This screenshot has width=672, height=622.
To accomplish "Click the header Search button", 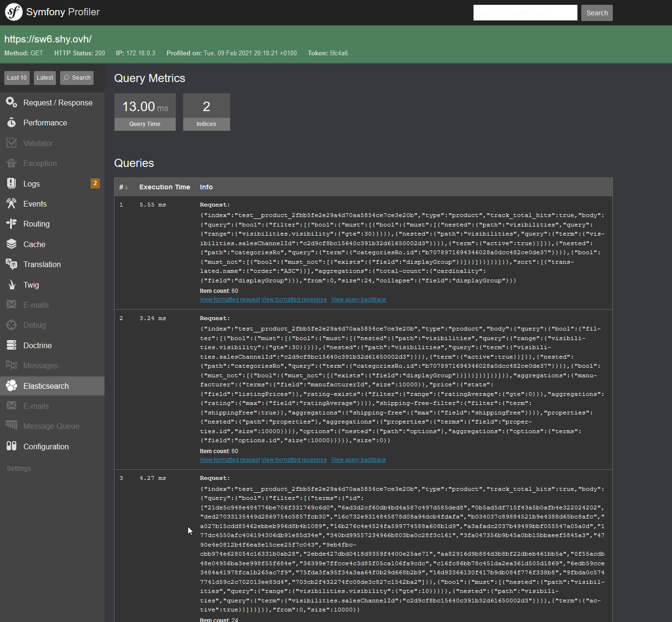I will pos(597,13).
